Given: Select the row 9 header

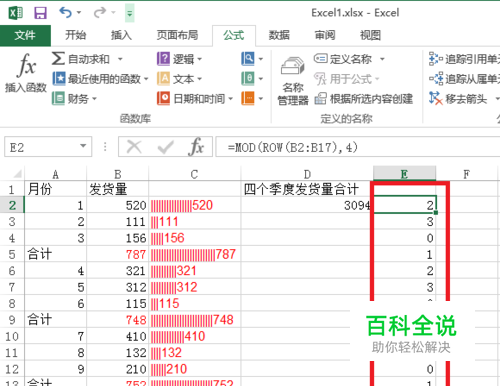Looking at the screenshot, I should 12,320.
